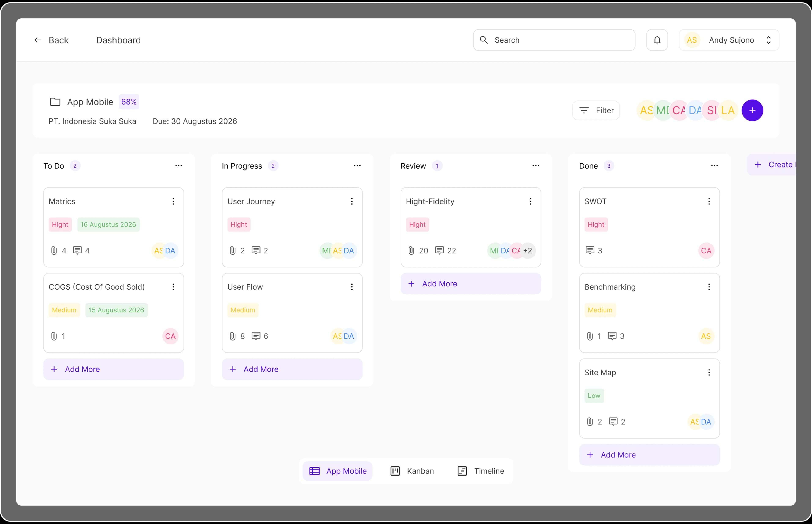Click the LA member avatar in header
812x524 pixels.
[x=728, y=110]
